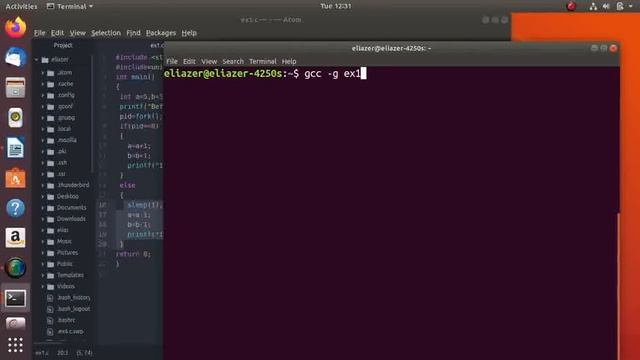The image size is (640, 360).
Task: Open Rhythmbox from the dock
Action: point(16,118)
